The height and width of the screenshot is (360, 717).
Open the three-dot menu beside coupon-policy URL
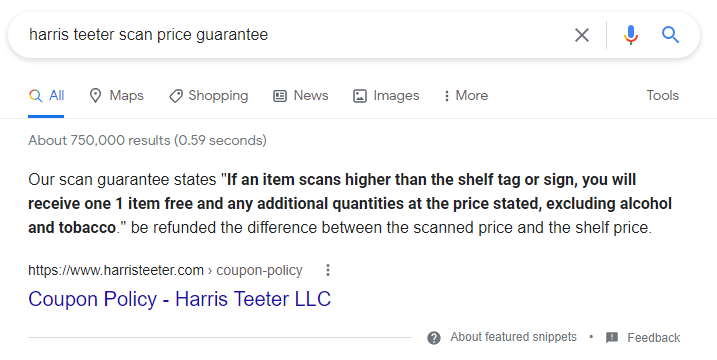pyautogui.click(x=327, y=270)
